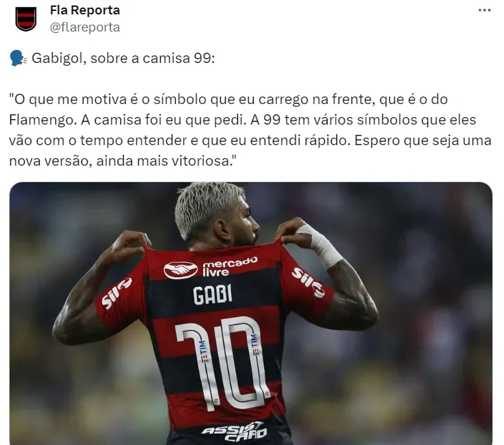This screenshot has width=504, height=445.
Task: Click the speaking head emoji before Gabigol
Action: point(18,58)
